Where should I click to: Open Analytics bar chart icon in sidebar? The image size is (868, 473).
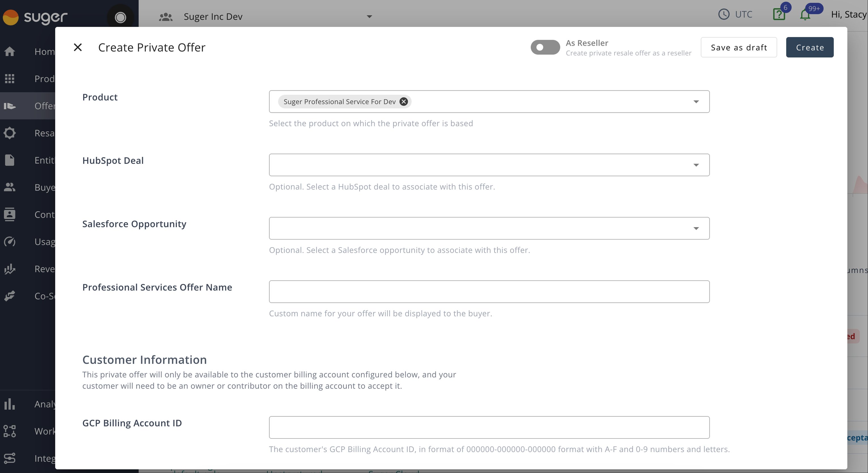(x=9, y=404)
